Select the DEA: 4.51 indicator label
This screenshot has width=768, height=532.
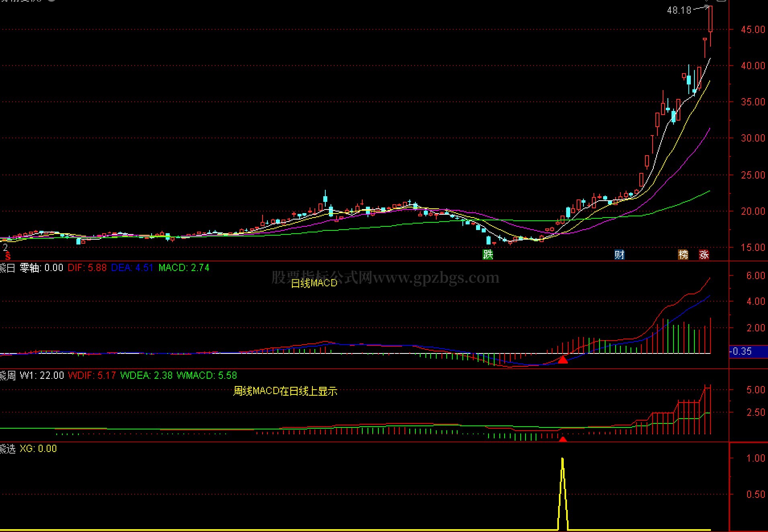coord(132,268)
